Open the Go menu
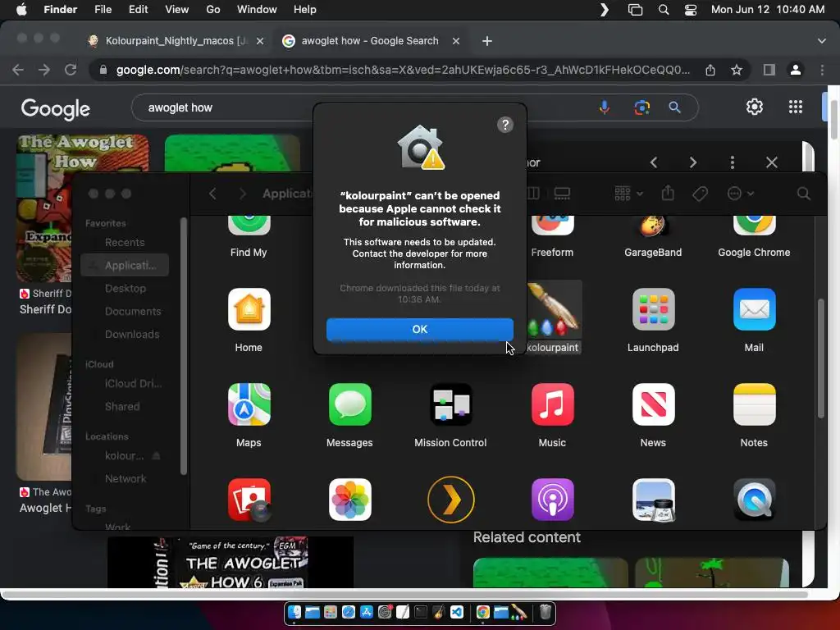 tap(212, 10)
